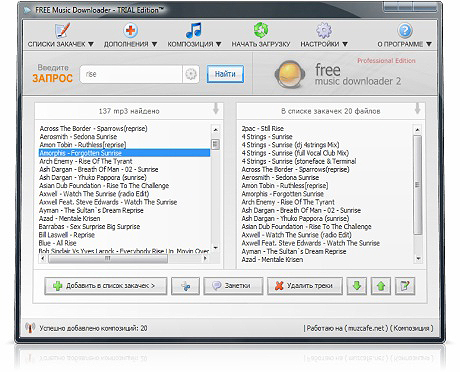Image resolution: width=460 pixels, height=372 pixels.
Task: Click the download list vertical scrollbar thumb
Action: tap(417, 185)
